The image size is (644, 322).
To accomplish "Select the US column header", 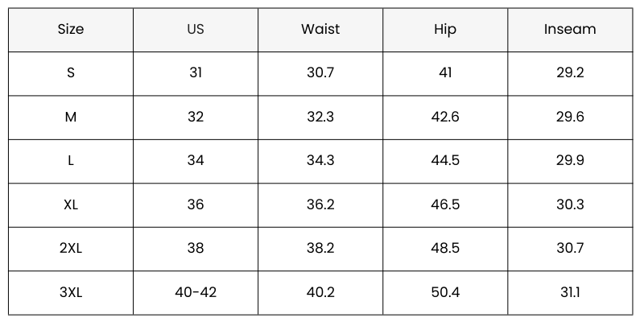I will coord(196,30).
